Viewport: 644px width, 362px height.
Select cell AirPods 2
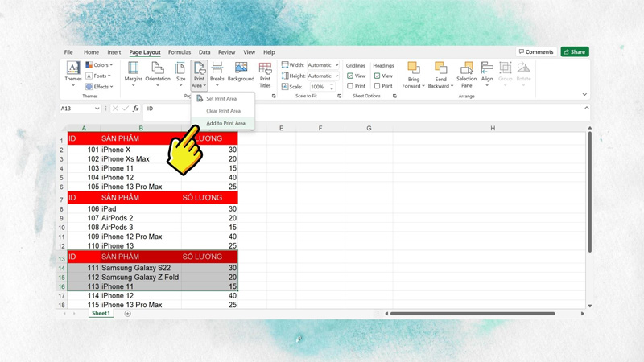tap(140, 218)
